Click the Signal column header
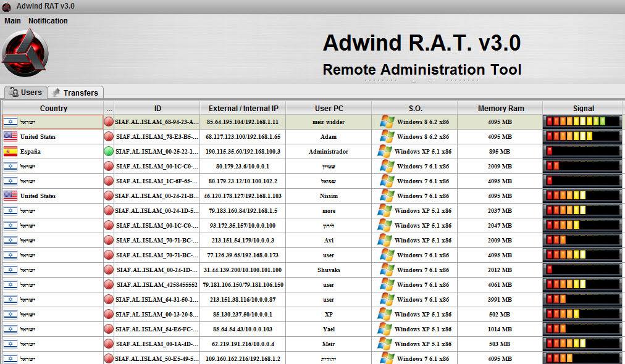 pos(583,109)
